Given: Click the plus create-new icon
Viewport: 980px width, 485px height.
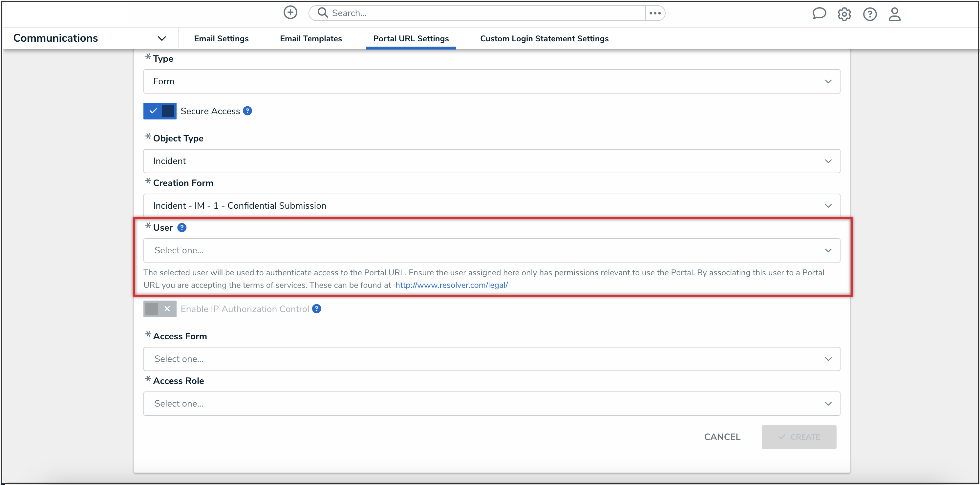Looking at the screenshot, I should tap(290, 12).
